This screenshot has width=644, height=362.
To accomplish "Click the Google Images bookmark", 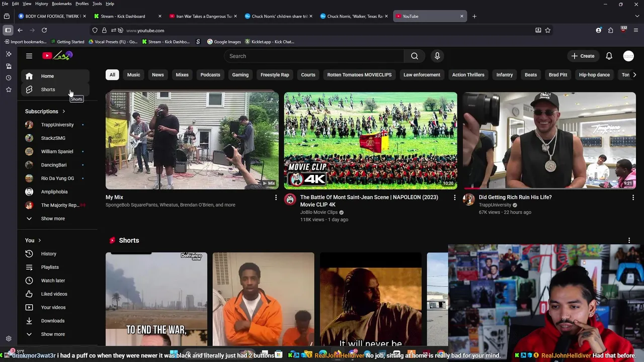I will coord(224,42).
